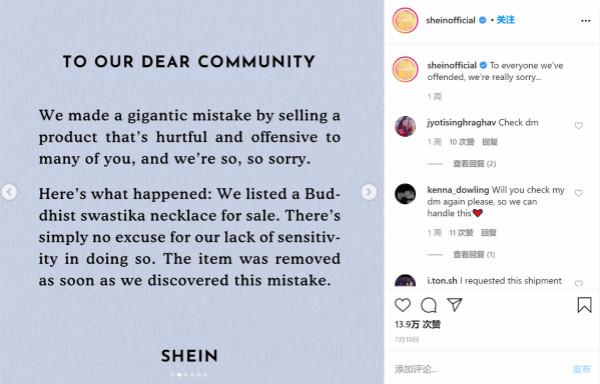Follow sheinofficial via 关注 link
This screenshot has height=384, width=600.
point(505,20)
